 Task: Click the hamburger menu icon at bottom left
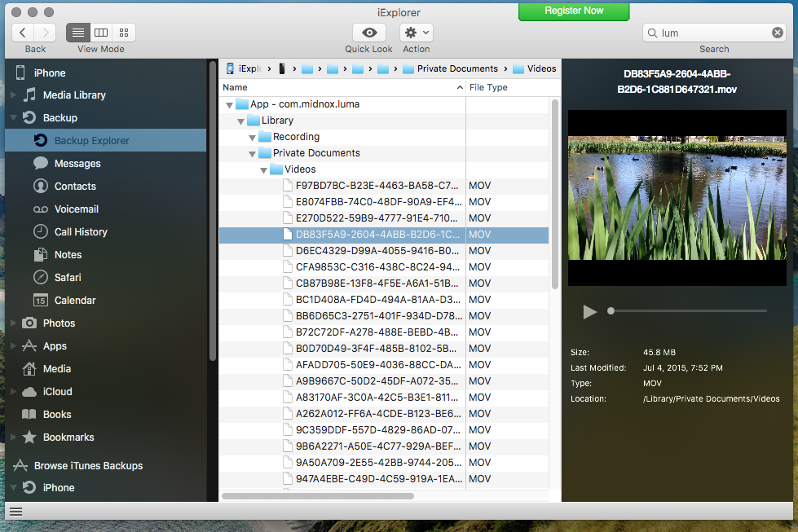[x=15, y=512]
